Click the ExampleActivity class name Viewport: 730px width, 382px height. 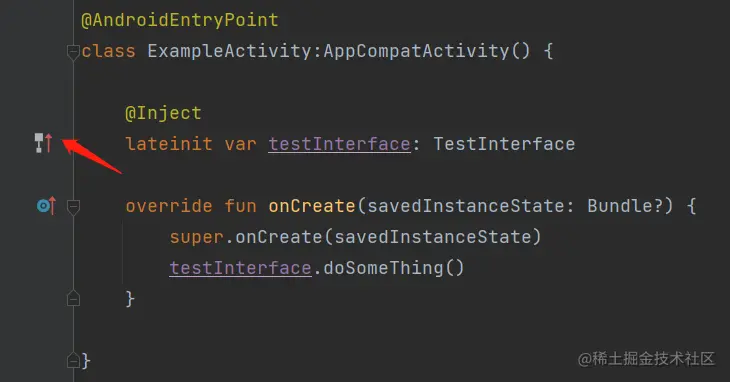click(229, 51)
